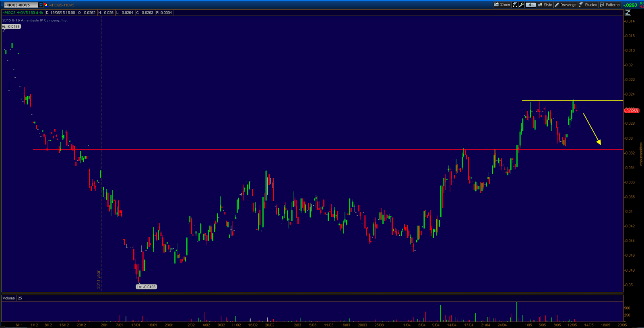Open the Style menu
Image resolution: width=644 pixels, height=328 pixels.
point(545,5)
